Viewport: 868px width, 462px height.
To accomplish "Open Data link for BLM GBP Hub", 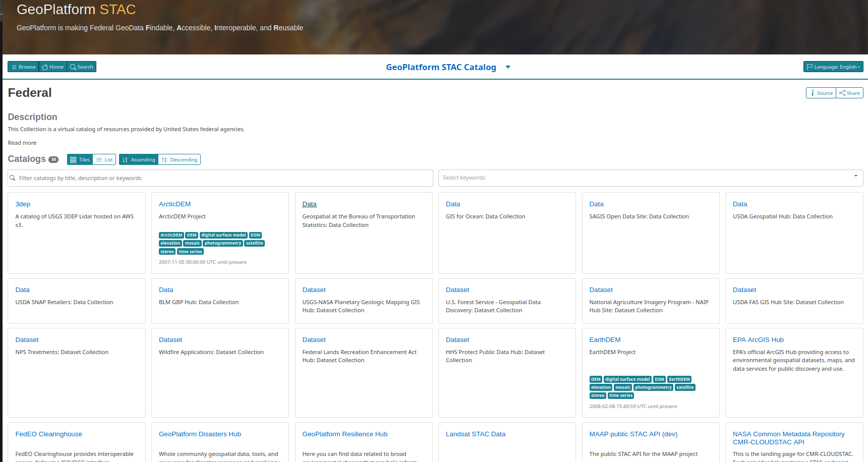I will tap(166, 290).
